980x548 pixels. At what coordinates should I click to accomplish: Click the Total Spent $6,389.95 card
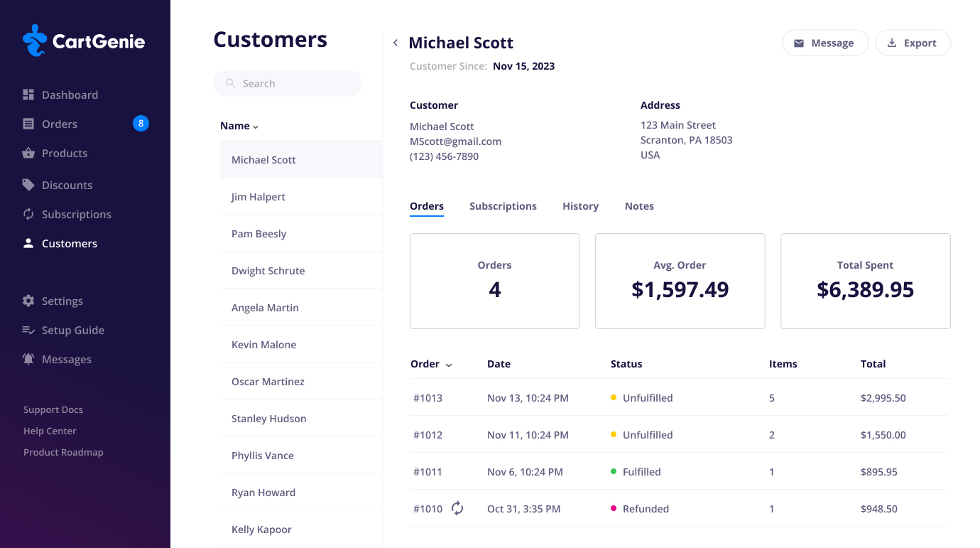(866, 281)
